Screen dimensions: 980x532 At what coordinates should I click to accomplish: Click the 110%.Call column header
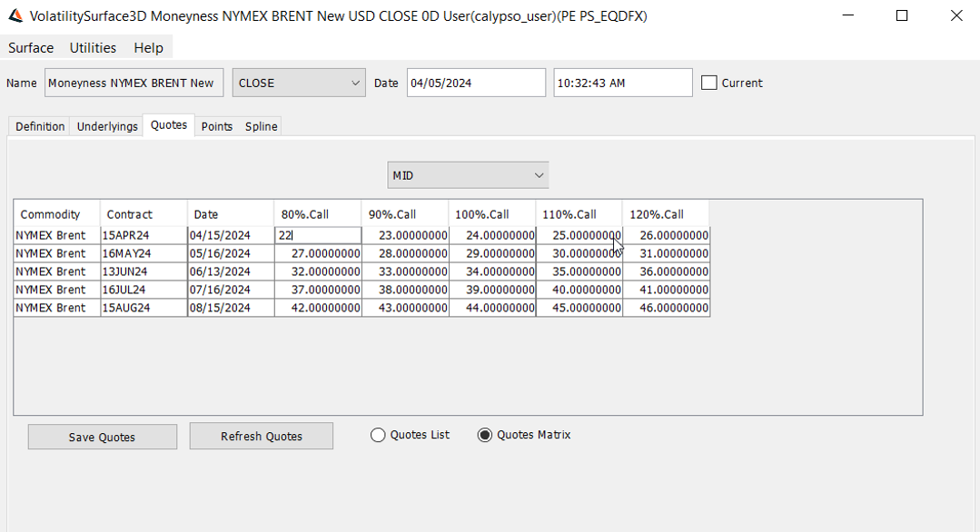tap(579, 214)
